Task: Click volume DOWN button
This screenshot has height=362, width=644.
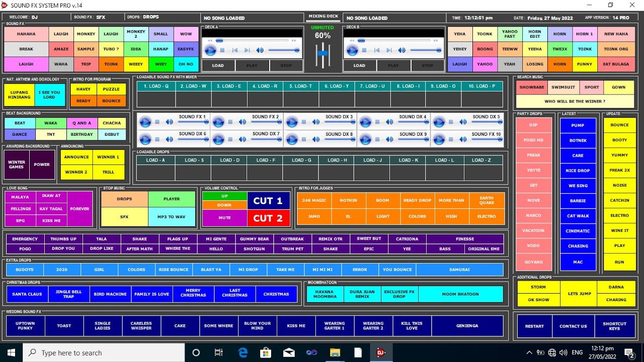Action: (224, 205)
